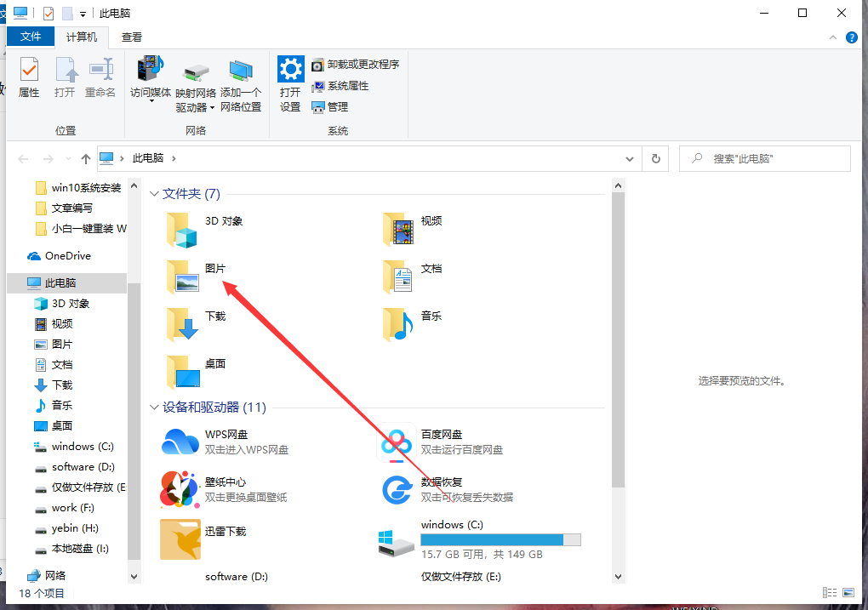Open the Access media (访问媒体) dropdown
This screenshot has height=610, width=868.
coord(151,81)
